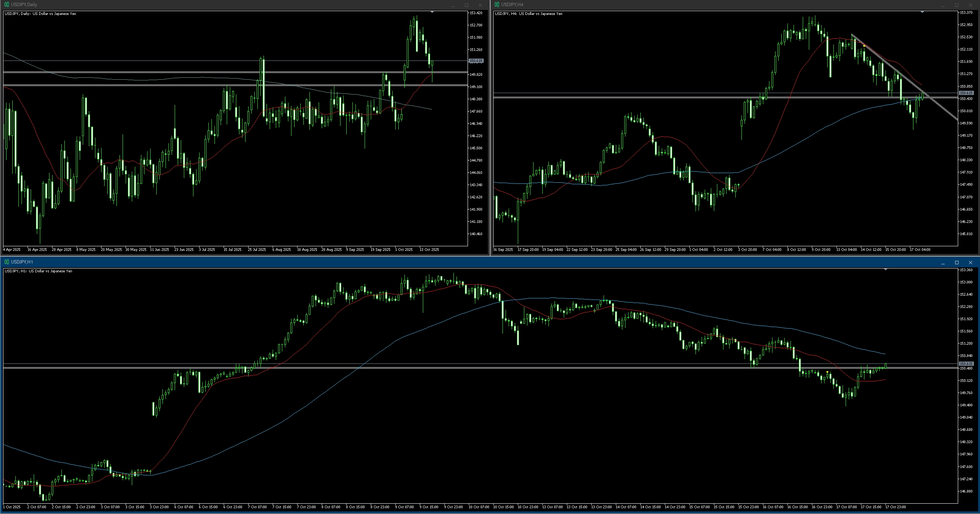Maximize the USDJPY,H1 chart window

pyautogui.click(x=957, y=262)
